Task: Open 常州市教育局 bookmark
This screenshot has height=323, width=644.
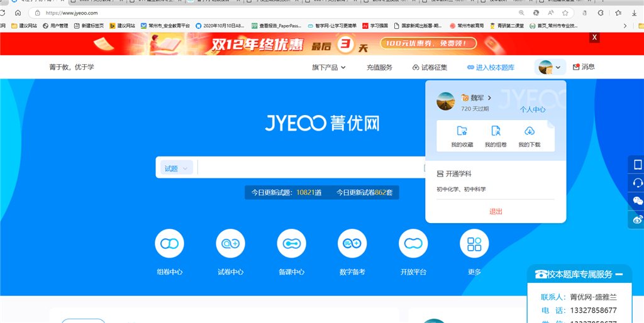Action: (x=467, y=25)
